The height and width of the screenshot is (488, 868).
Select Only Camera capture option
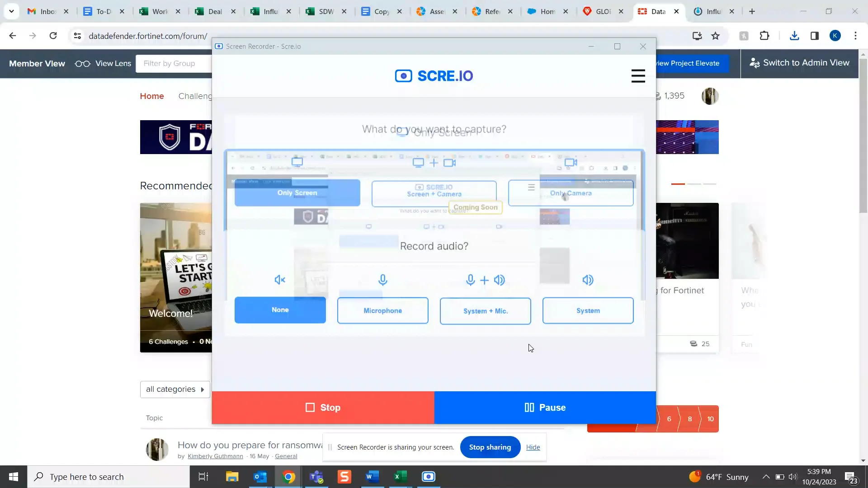click(x=571, y=193)
